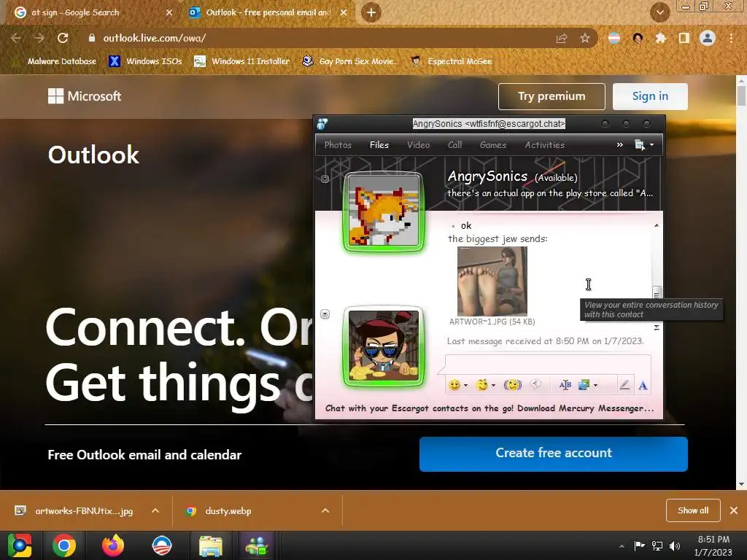Viewport: 747px width, 560px height.
Task: Open the winks picker in Messenger
Action: tap(482, 385)
